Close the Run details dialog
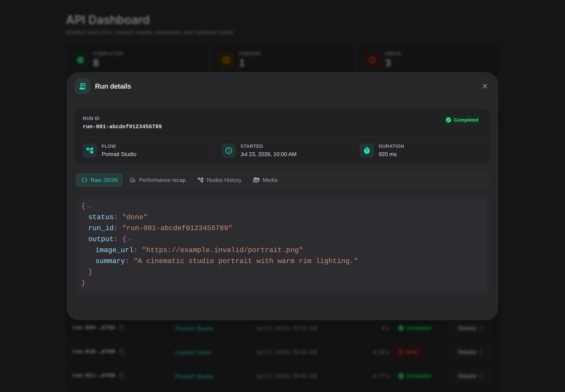Image resolution: width=565 pixels, height=392 pixels. tap(485, 86)
